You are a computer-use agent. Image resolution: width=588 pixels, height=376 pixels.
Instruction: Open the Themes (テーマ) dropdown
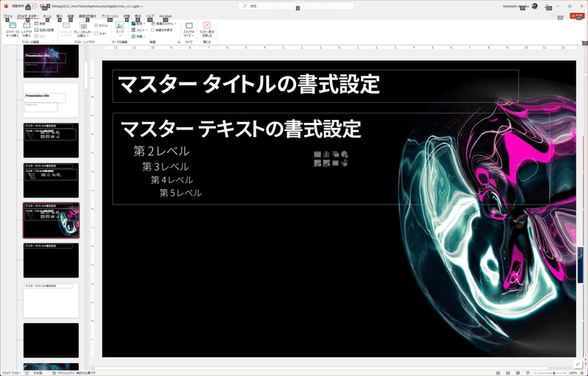[x=120, y=29]
